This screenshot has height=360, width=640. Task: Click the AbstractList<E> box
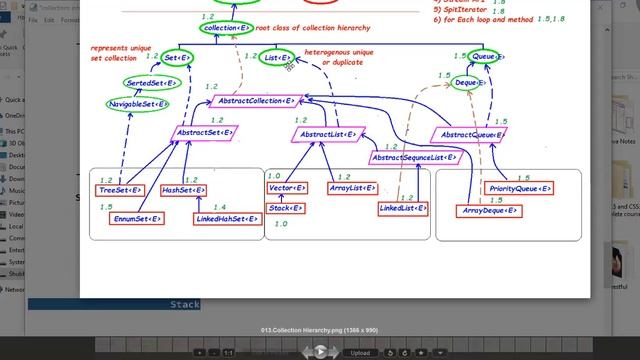pos(328,135)
